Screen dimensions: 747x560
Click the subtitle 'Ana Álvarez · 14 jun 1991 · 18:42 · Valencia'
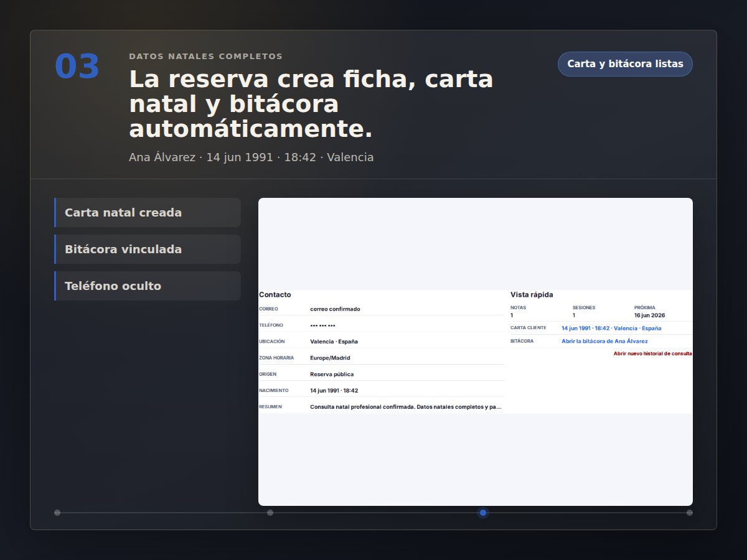251,157
